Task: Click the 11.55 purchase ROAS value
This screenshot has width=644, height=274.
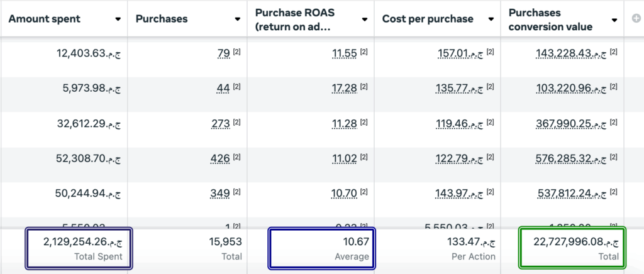Action: coord(344,53)
